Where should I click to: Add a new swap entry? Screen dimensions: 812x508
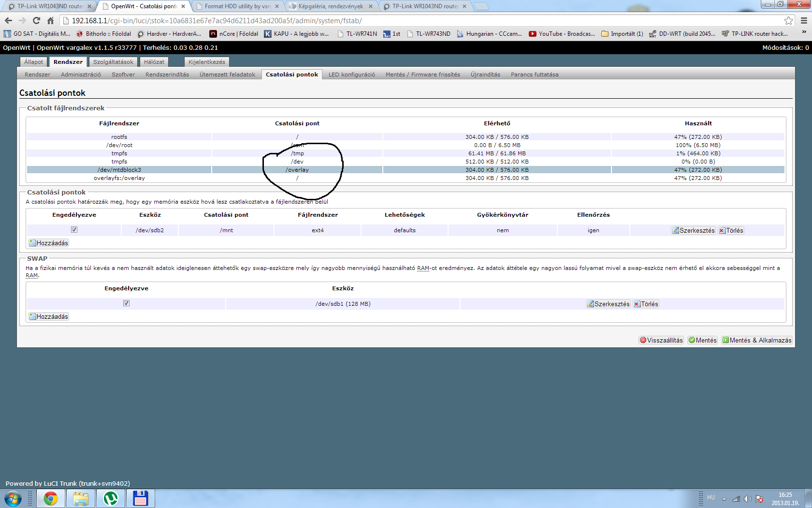48,316
